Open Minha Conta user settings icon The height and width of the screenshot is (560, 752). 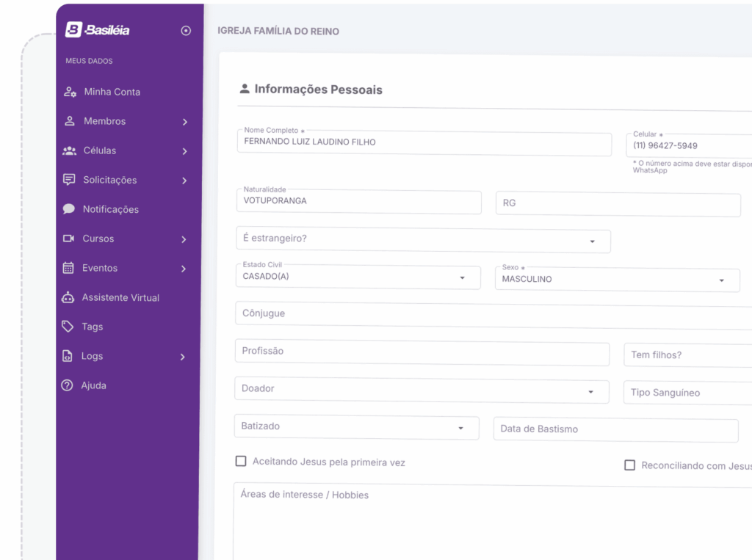pyautogui.click(x=70, y=92)
